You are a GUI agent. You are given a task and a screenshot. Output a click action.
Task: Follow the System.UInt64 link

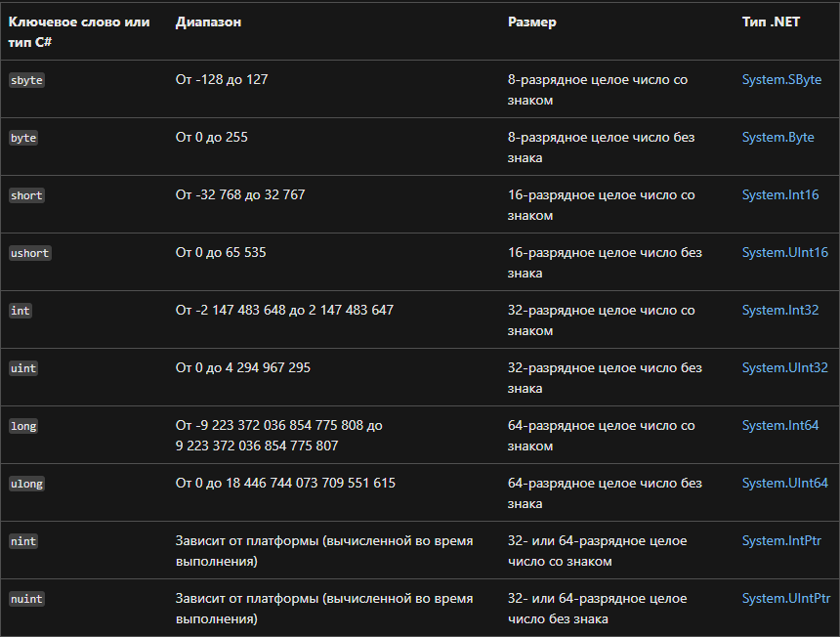coord(784,484)
